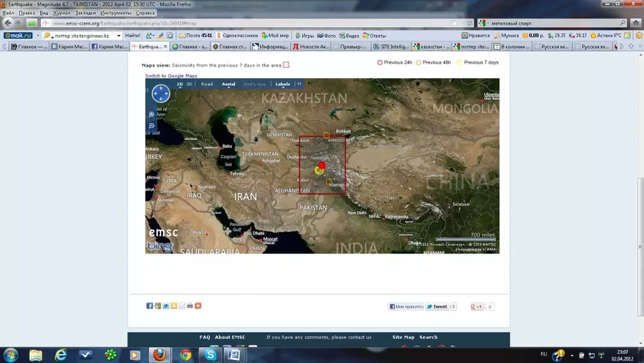Collapse the map toolbar with double-arrow
This screenshot has height=363, width=644.
click(299, 84)
